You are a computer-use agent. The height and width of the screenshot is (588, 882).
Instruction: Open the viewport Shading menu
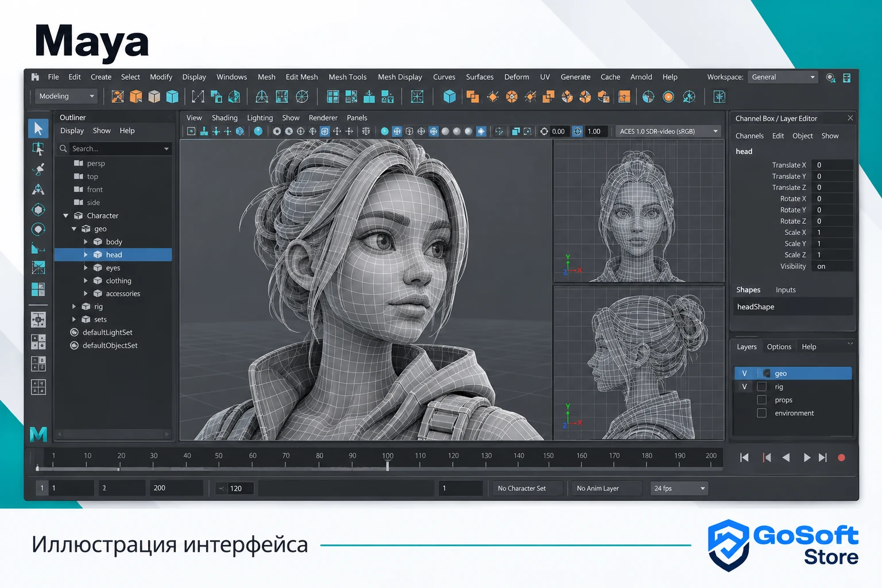(225, 118)
